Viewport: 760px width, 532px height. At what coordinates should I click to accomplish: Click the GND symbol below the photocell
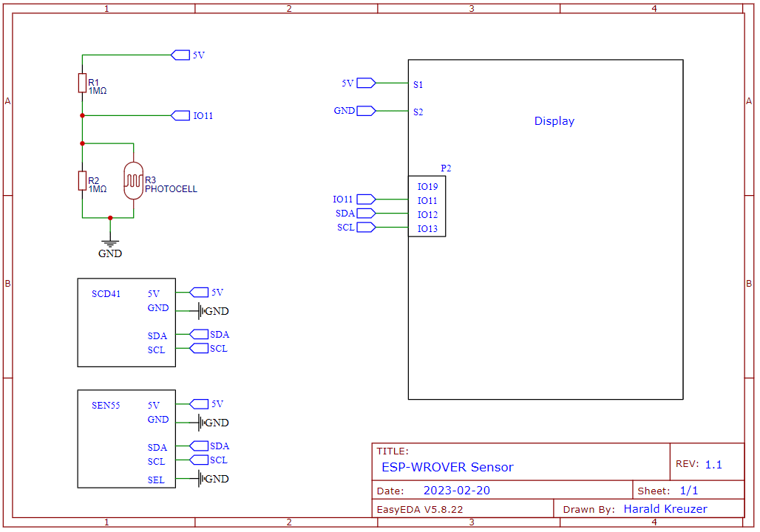(110, 241)
